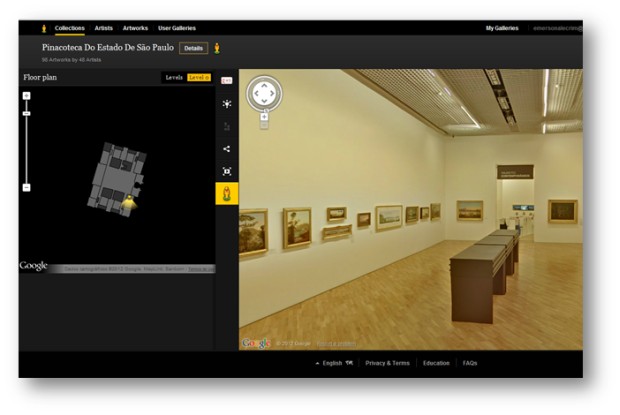Click the painting right of the doorway
This screenshot has height=415, width=620.
(563, 211)
